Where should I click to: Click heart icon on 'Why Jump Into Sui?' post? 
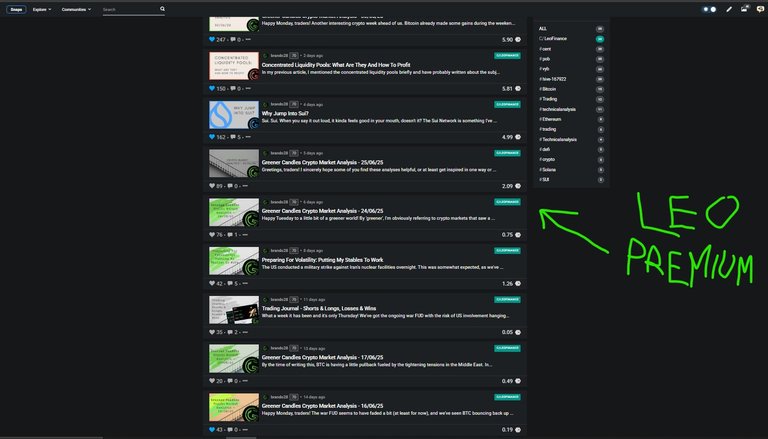212,137
